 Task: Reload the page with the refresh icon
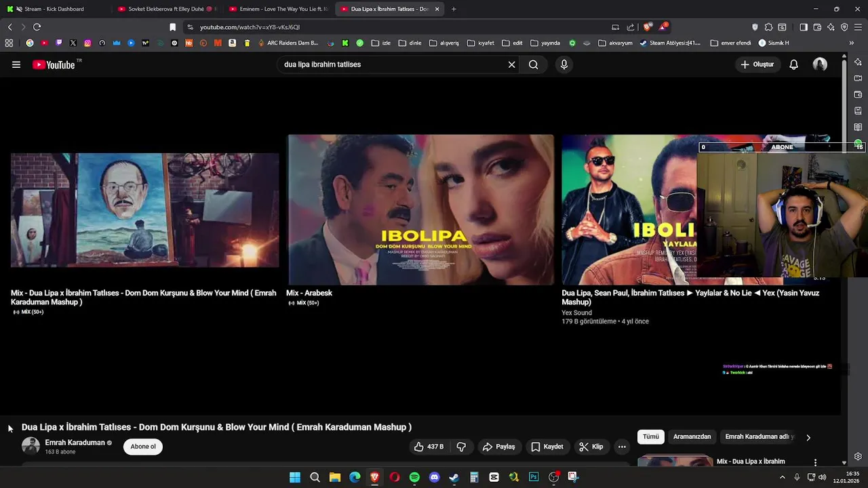[37, 27]
